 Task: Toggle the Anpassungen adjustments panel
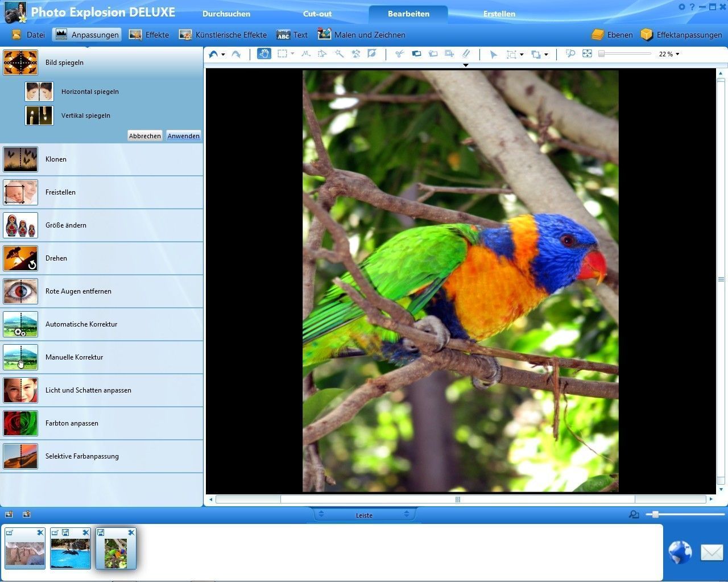coord(87,35)
